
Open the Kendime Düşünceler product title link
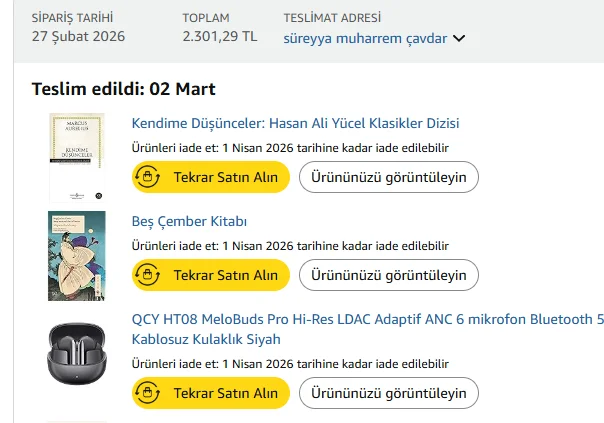295,123
